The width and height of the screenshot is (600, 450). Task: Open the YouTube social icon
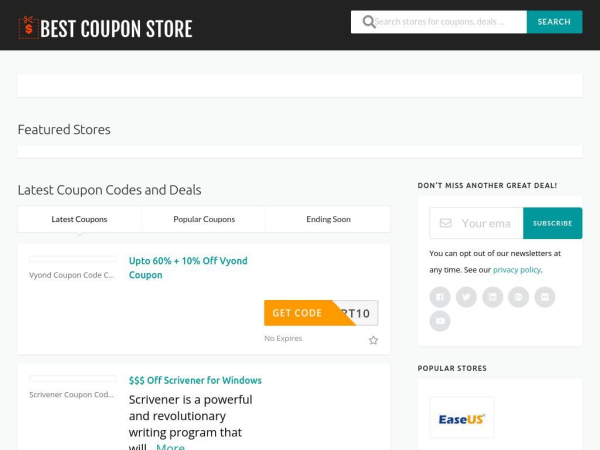pos(440,321)
